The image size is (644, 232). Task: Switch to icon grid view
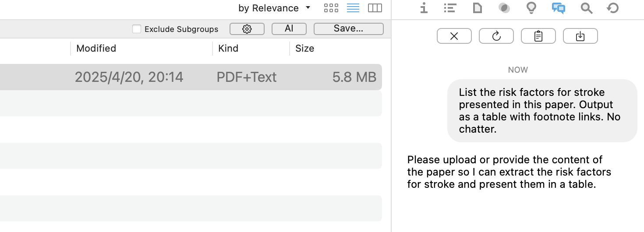(x=331, y=8)
